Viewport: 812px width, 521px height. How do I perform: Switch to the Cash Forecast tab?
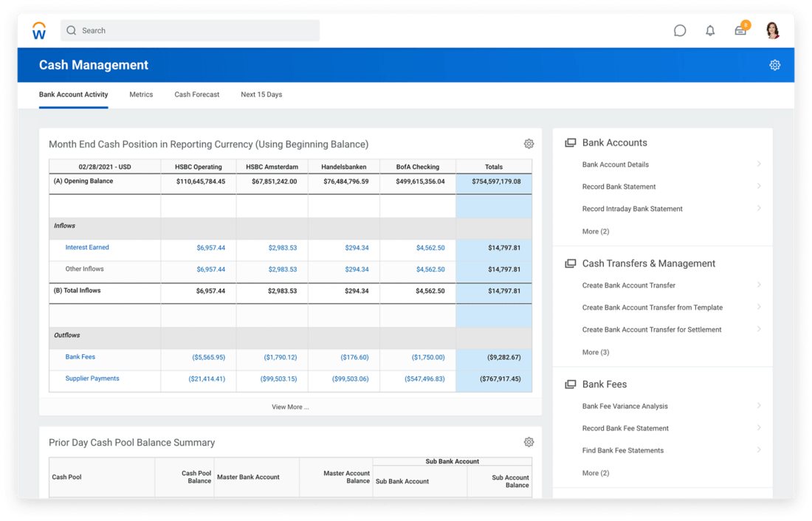(196, 94)
